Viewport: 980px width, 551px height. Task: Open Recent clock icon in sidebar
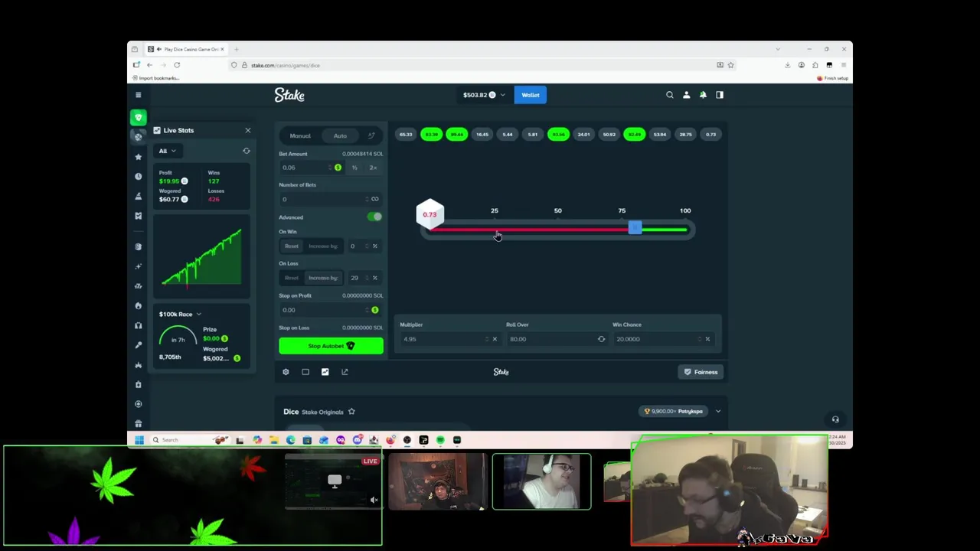pos(138,176)
